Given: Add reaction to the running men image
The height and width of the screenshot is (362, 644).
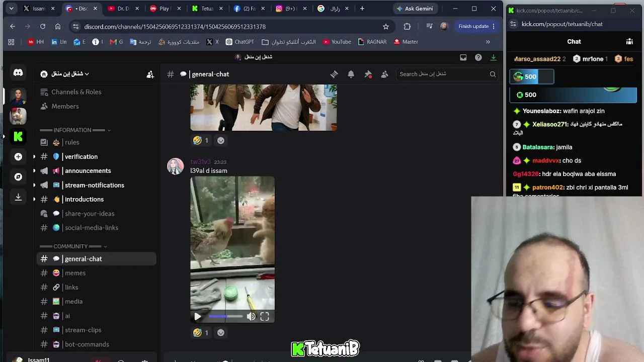Looking at the screenshot, I should pos(220,141).
